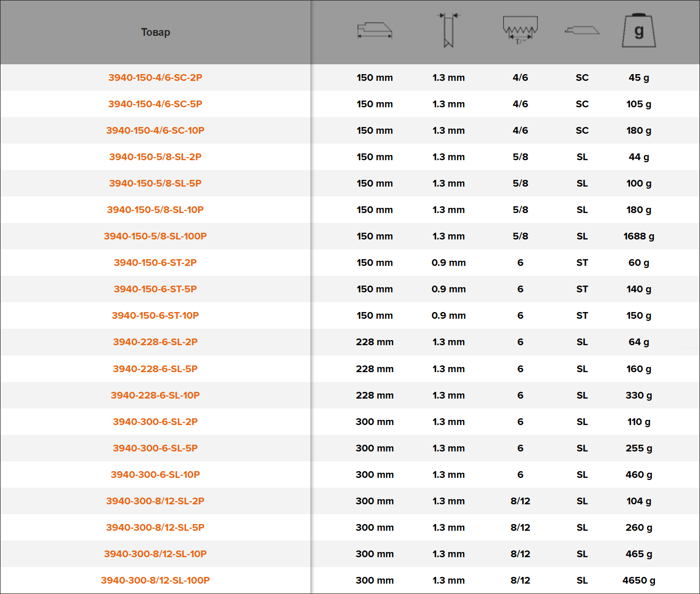
Task: Select 0.9 mm thickness in 3940-150-6-ST-2P row
Action: [449, 263]
